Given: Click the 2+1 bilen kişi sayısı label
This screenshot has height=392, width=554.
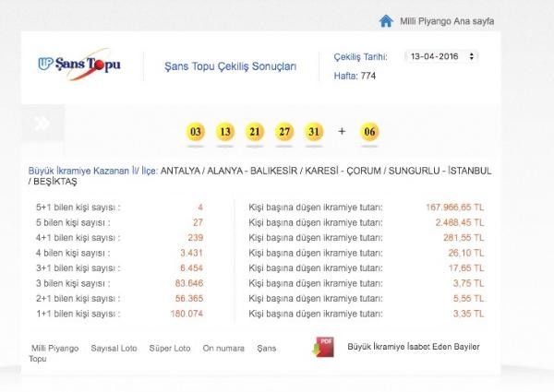Looking at the screenshot, I should point(78,299).
